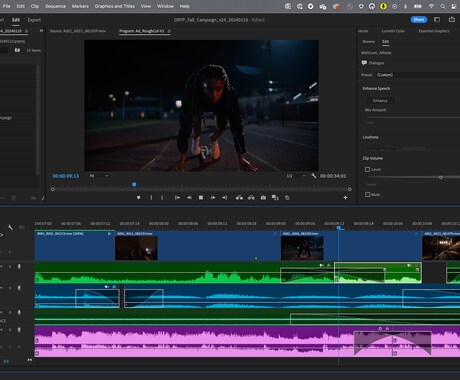Open the Project panel menu icon
Screen dimensions: 460x380
click(x=27, y=31)
